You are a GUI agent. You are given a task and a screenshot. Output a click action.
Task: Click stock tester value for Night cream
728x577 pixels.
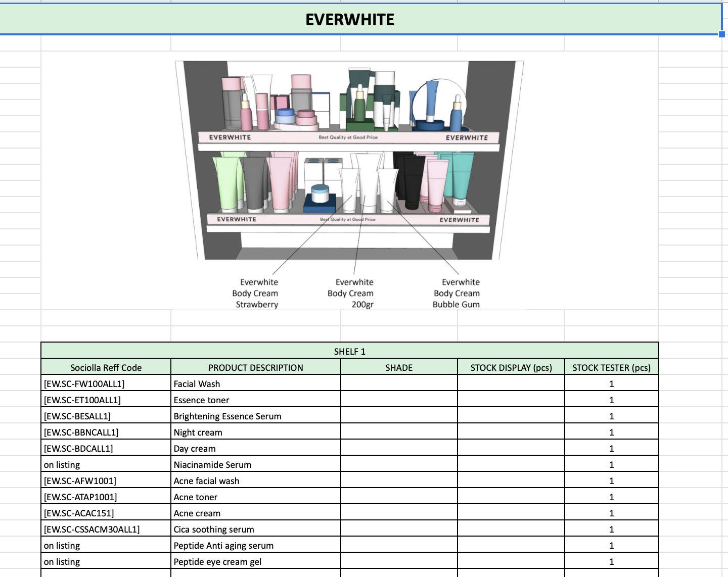(612, 432)
